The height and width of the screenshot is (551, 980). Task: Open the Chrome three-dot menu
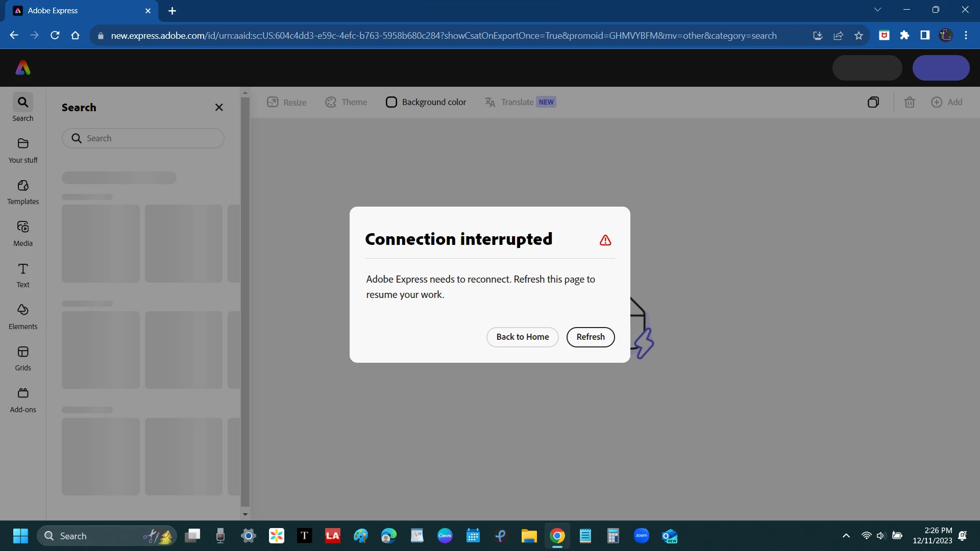[x=966, y=35]
